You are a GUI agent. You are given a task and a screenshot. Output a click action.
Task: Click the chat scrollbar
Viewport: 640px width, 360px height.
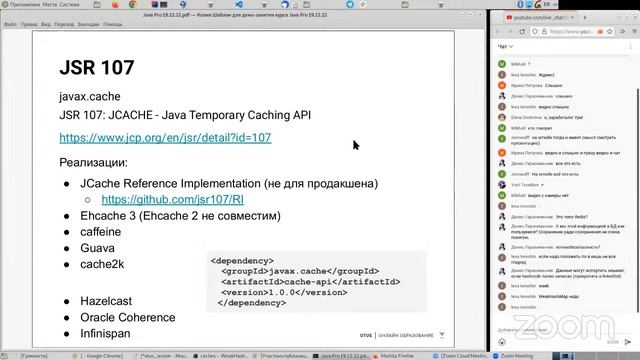pyautogui.click(x=638, y=200)
